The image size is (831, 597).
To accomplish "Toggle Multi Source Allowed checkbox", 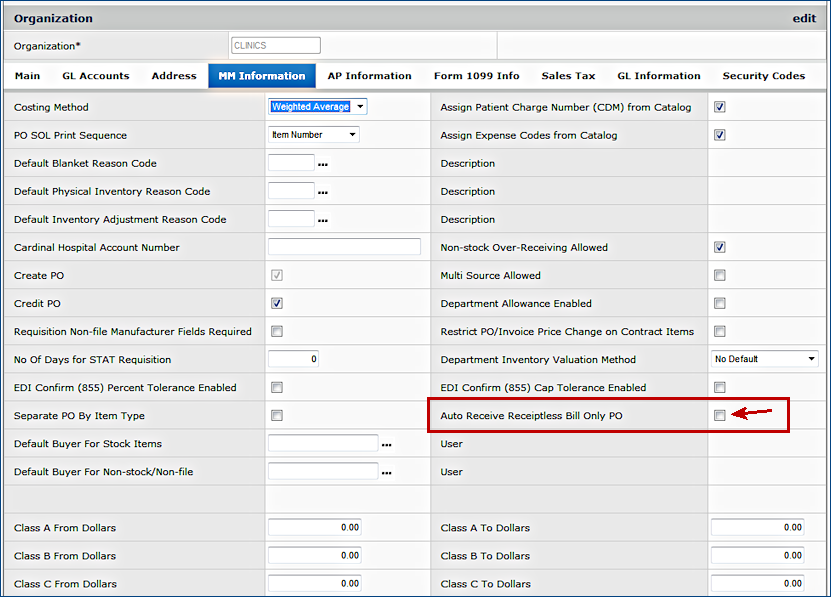I will click(x=719, y=276).
